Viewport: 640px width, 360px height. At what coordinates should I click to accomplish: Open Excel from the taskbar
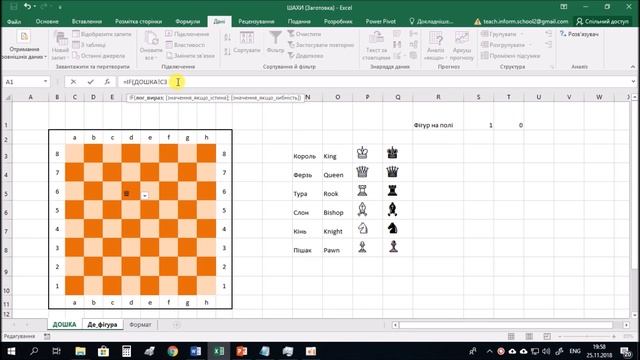tap(219, 351)
